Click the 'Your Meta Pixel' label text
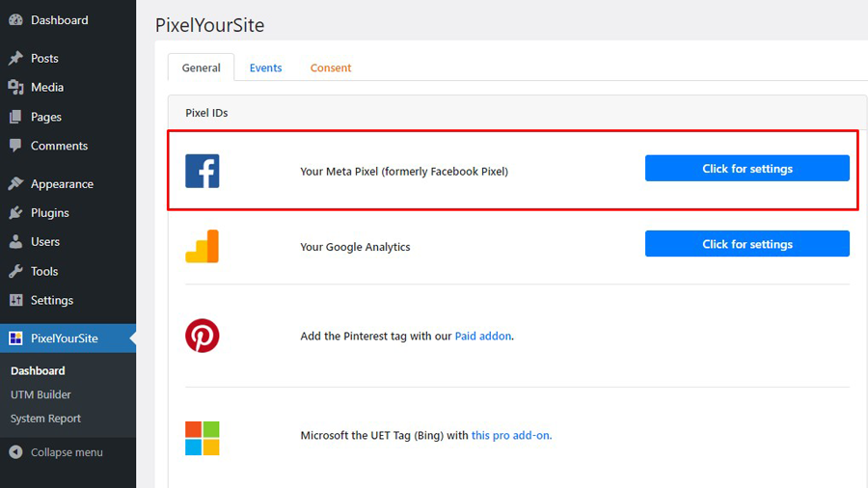 click(404, 172)
